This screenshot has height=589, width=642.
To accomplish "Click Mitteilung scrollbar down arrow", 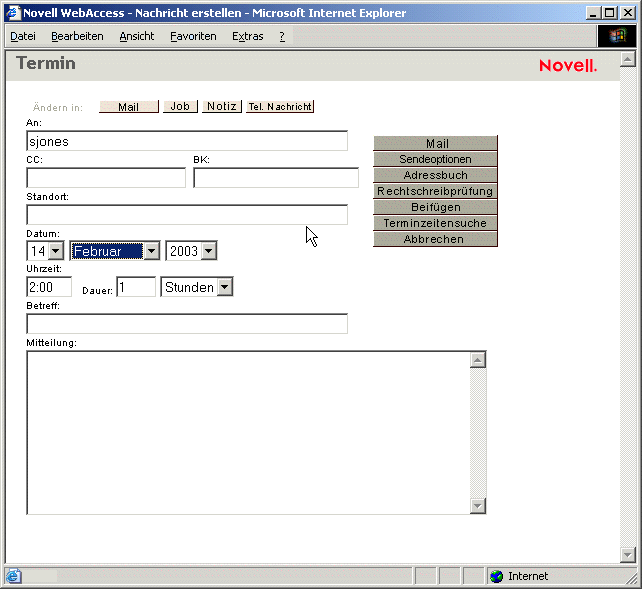I will [478, 506].
